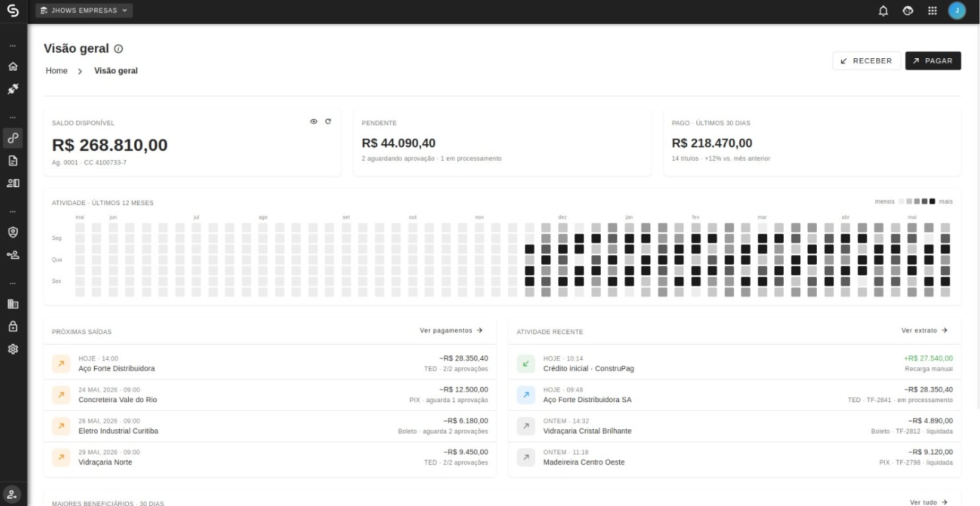This screenshot has height=506, width=980.
Task: Click the 'ATIVIDADE RECENTE' section heading
Action: click(x=550, y=332)
